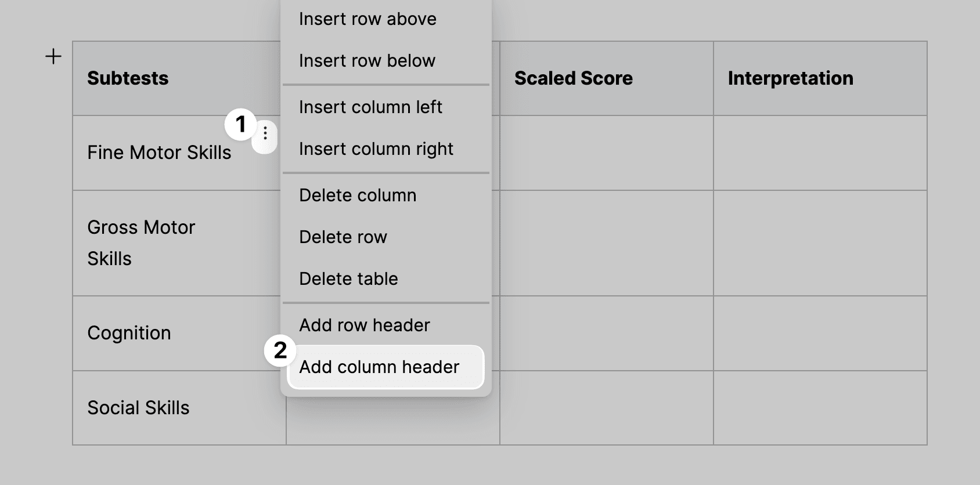Click the Scaled Score column header
Image resolution: width=980 pixels, height=485 pixels.
pos(574,78)
